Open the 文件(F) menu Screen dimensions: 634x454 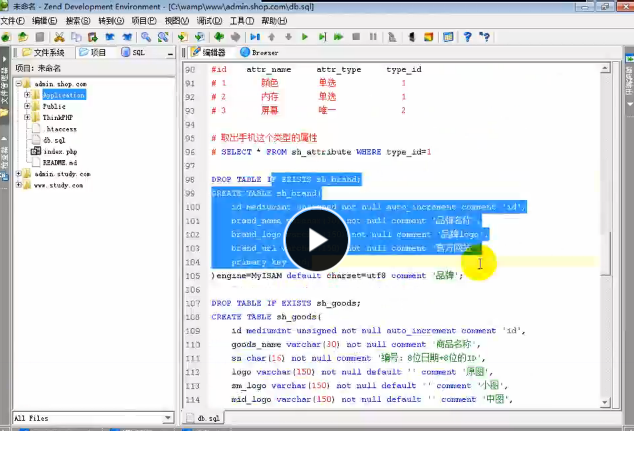pos(13,21)
